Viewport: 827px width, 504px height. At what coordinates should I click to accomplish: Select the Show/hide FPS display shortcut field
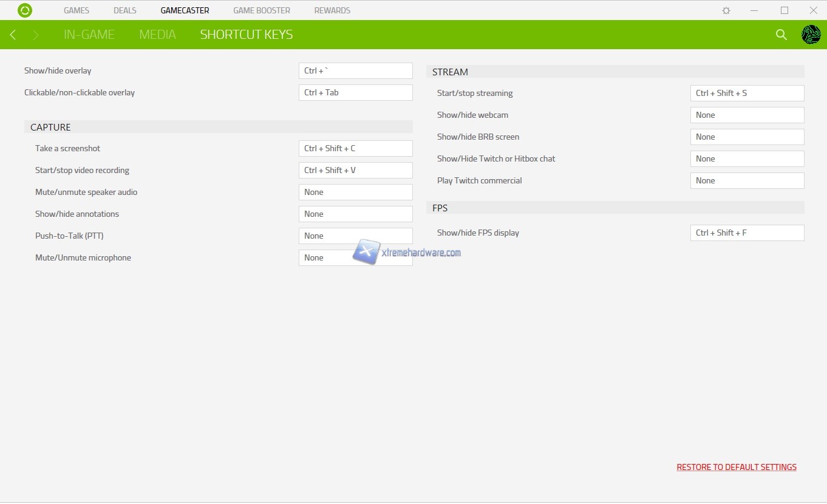[x=747, y=233]
